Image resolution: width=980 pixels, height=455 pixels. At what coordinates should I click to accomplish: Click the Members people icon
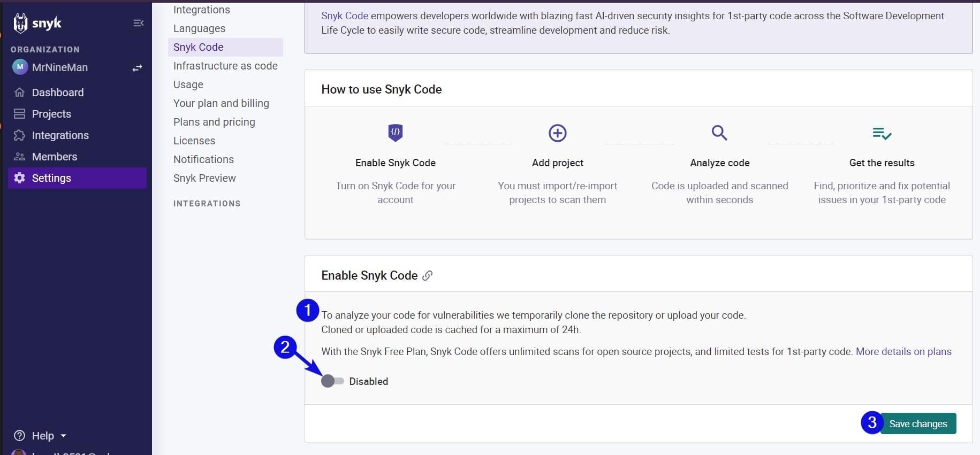coord(19,157)
